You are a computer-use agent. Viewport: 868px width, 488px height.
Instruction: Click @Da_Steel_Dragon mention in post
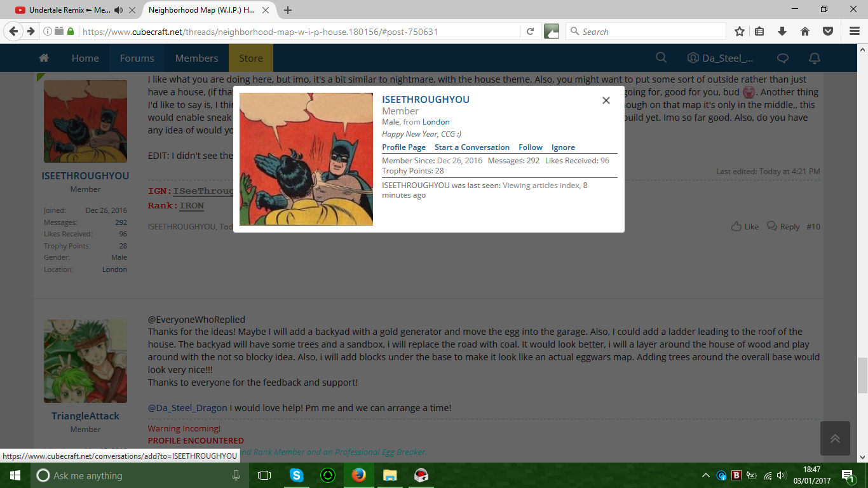187,408
